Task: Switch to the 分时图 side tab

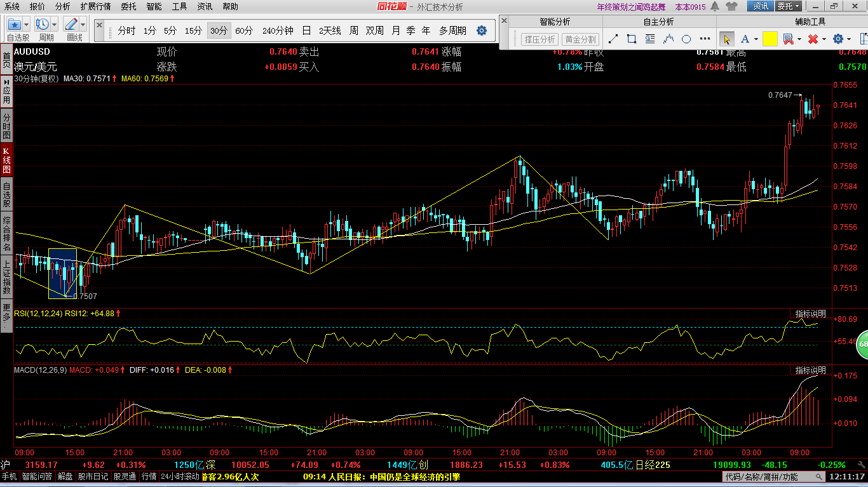Action: click(x=6, y=126)
